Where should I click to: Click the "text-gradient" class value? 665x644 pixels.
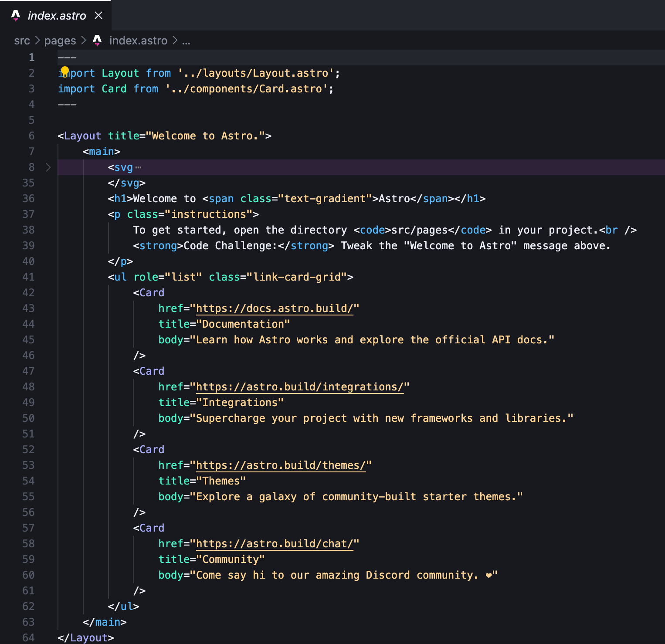pyautogui.click(x=325, y=199)
